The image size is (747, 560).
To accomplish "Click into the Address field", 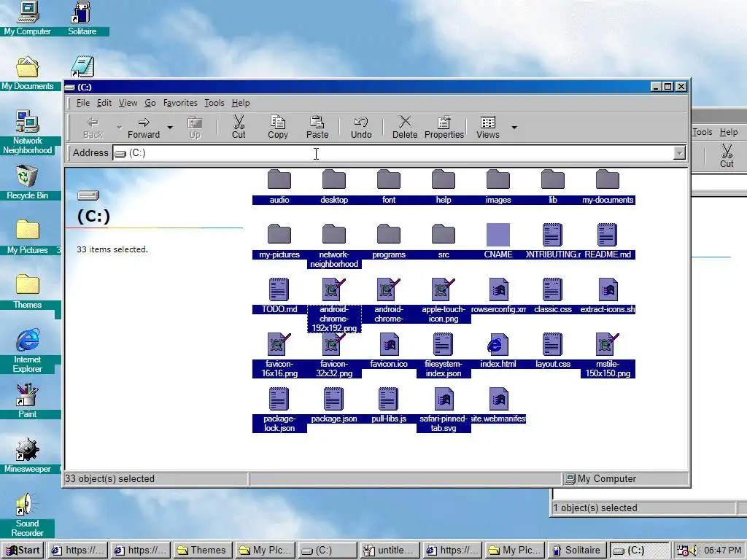I will [x=393, y=153].
